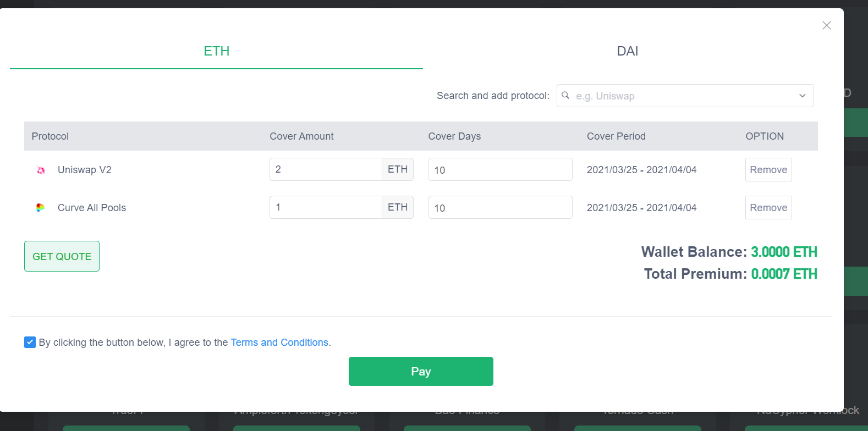868x431 pixels.
Task: Click the Uniswap V2 unicorn logo icon
Action: click(41, 170)
